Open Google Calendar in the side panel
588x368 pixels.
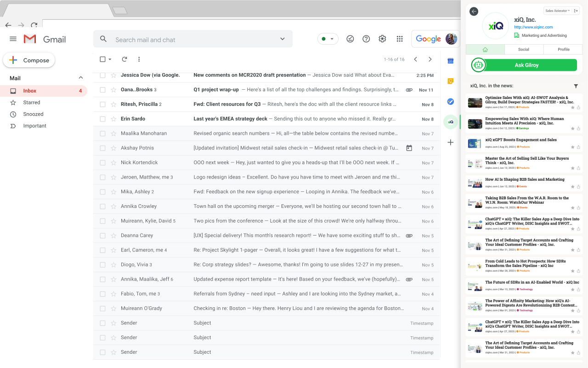[451, 61]
